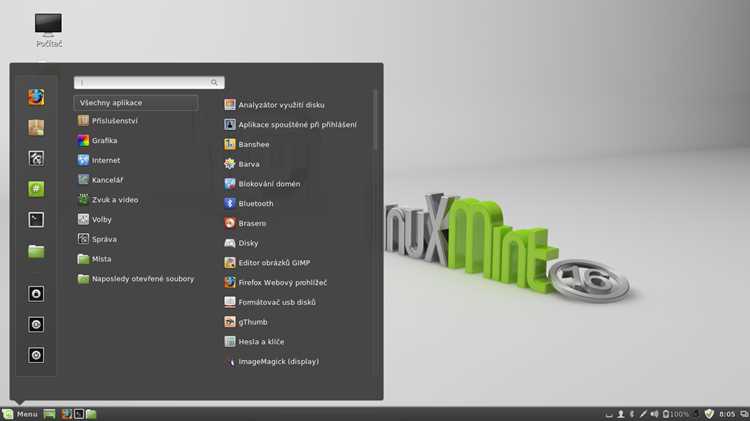Click the 8:05 clock on the panel
750x421 pixels.
pyautogui.click(x=727, y=414)
